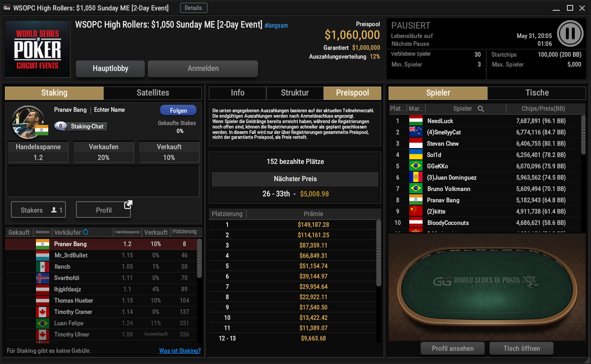The image size is (591, 364).
Task: Click the external-link icon on Profil button
Action: [128, 204]
